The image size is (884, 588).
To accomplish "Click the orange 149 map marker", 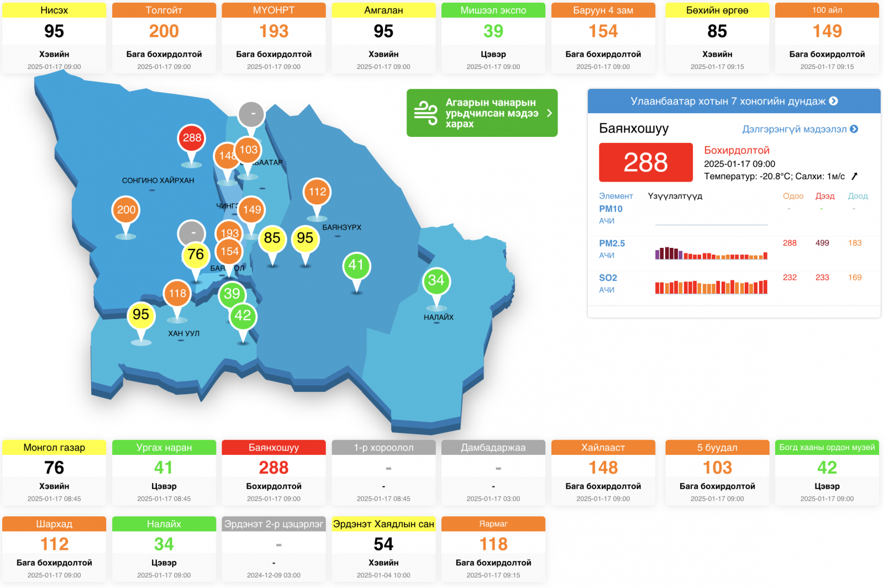I will coord(252,210).
